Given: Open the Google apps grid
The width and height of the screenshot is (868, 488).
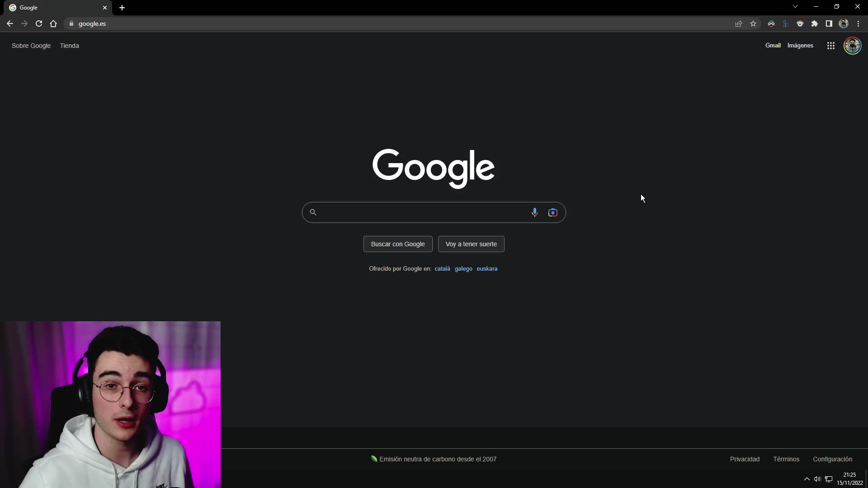Looking at the screenshot, I should (x=831, y=46).
